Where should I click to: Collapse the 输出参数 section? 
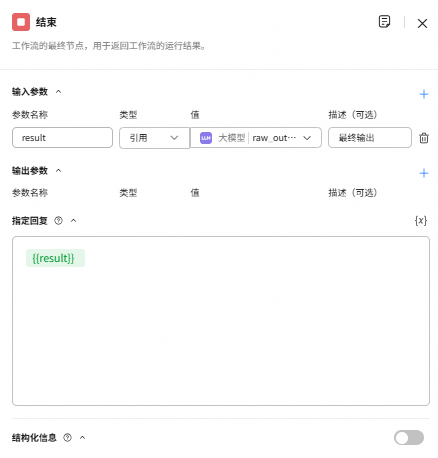[x=58, y=170]
